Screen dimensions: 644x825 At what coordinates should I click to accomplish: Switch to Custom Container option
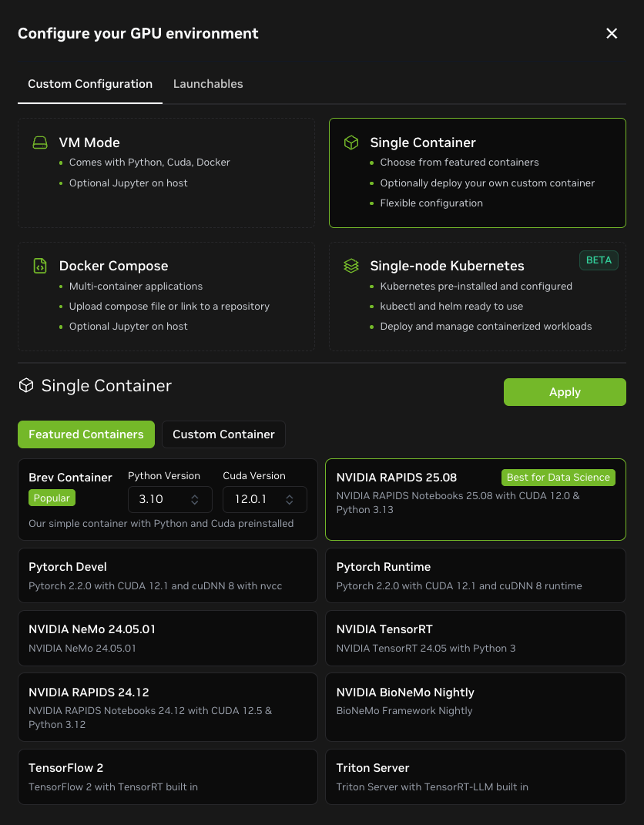223,434
